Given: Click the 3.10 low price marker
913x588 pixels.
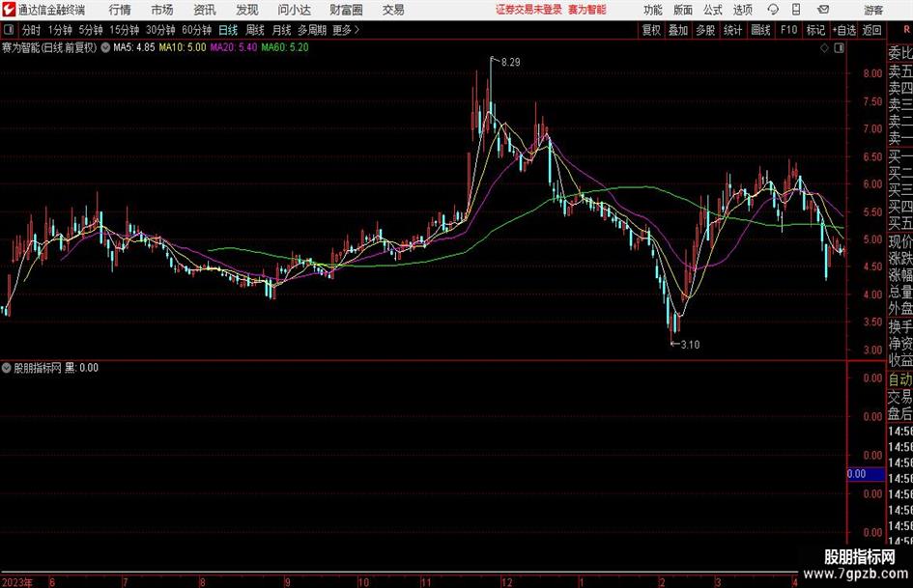Looking at the screenshot, I should click(x=690, y=345).
